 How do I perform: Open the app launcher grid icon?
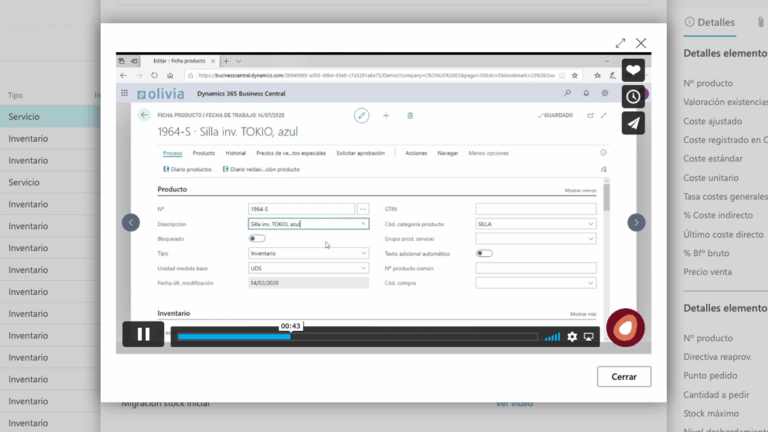click(124, 93)
